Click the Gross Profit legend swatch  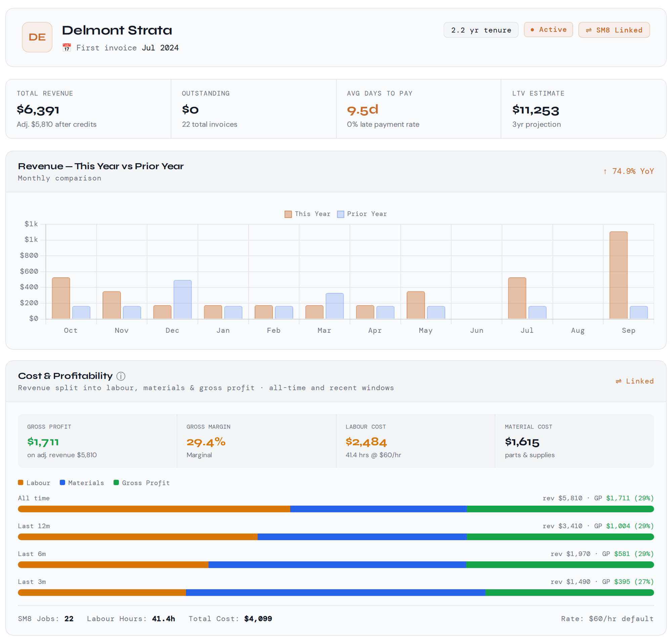pos(116,483)
